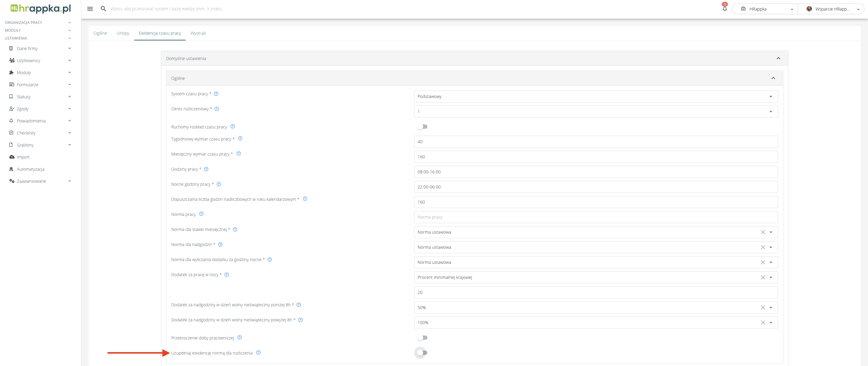Enable Ruchomy rozkład czasu pracy toggle
This screenshot has height=366, width=868.
[x=422, y=127]
